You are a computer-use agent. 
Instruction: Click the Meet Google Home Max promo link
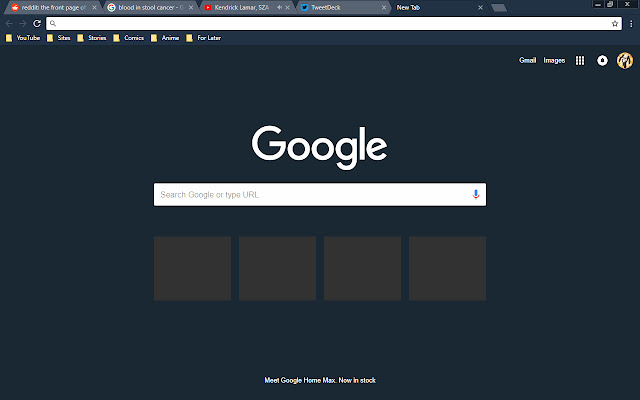click(320, 380)
